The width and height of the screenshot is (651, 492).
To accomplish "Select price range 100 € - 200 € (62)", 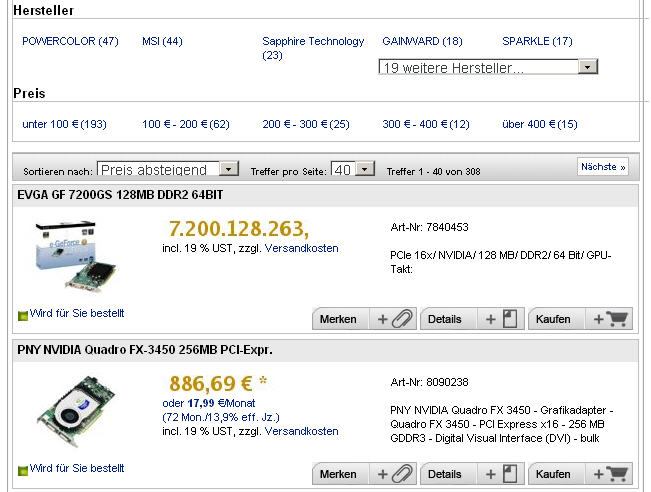I will coord(186,124).
